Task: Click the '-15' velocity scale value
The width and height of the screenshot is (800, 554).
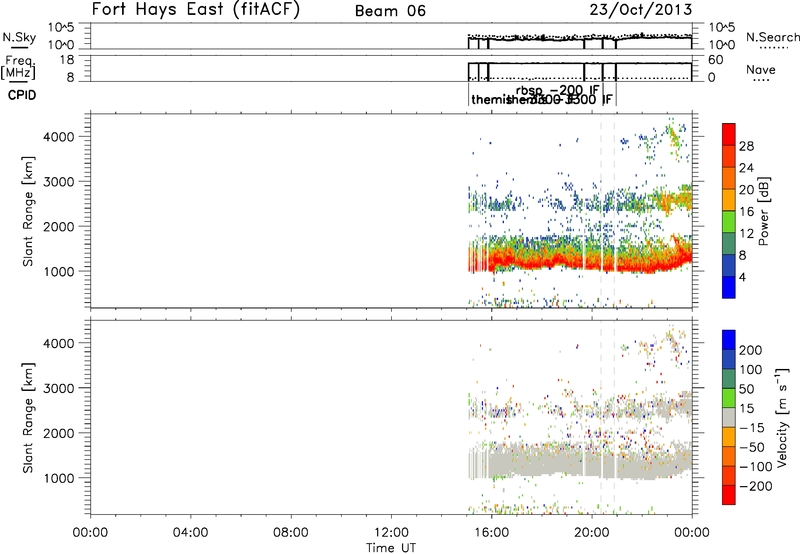Action: (752, 428)
